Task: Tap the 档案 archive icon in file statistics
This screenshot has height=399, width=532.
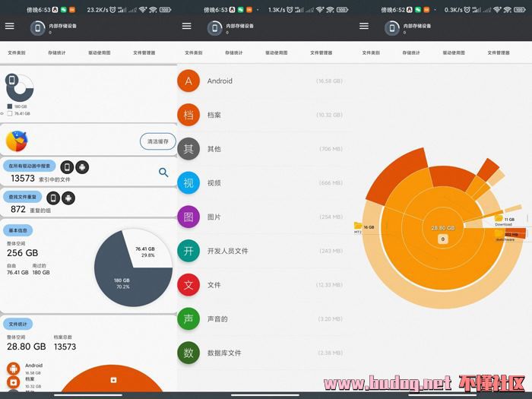Action: click(13, 382)
